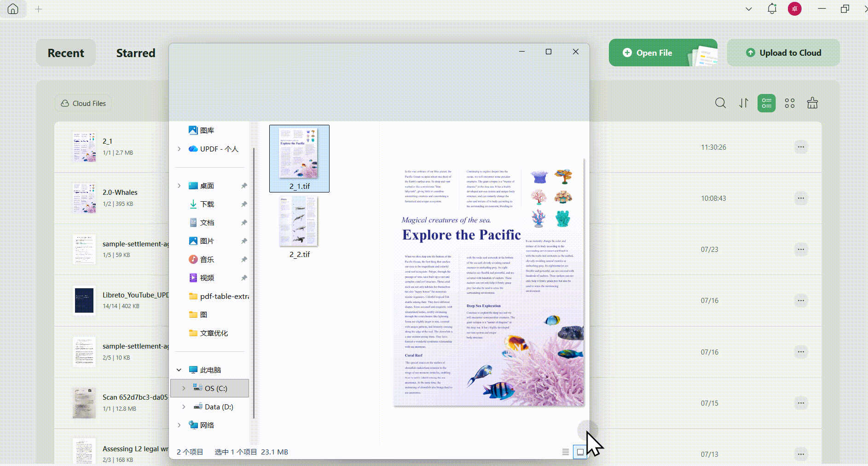Expand the 桌面 folder node

point(179,186)
